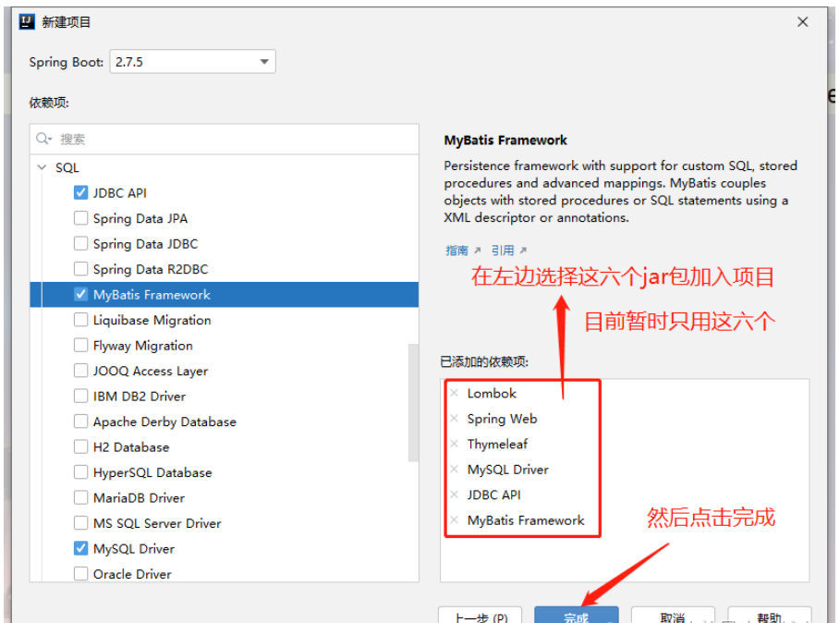
Task: Check the IBM DB2 Driver checkbox
Action: (80, 396)
